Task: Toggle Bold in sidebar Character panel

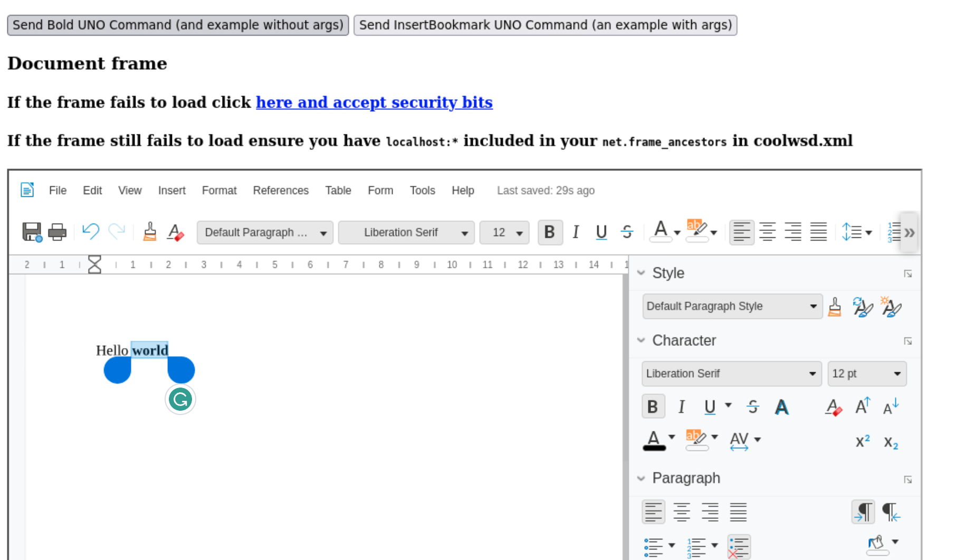Action: tap(653, 407)
